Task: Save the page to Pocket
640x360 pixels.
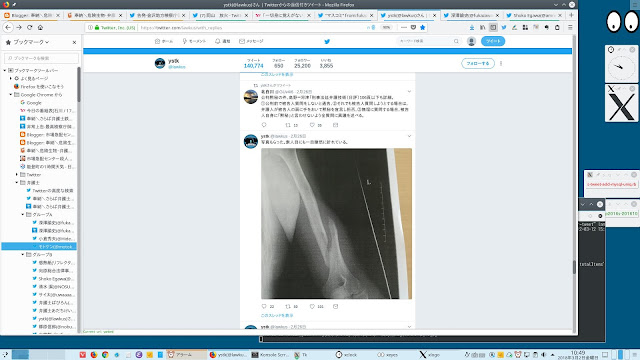Action: pyautogui.click(x=413, y=27)
